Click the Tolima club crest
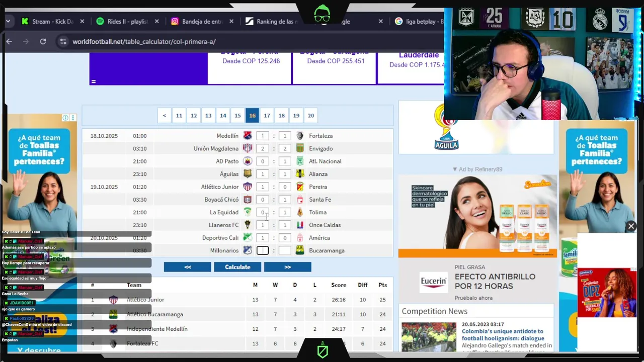 [x=300, y=212]
